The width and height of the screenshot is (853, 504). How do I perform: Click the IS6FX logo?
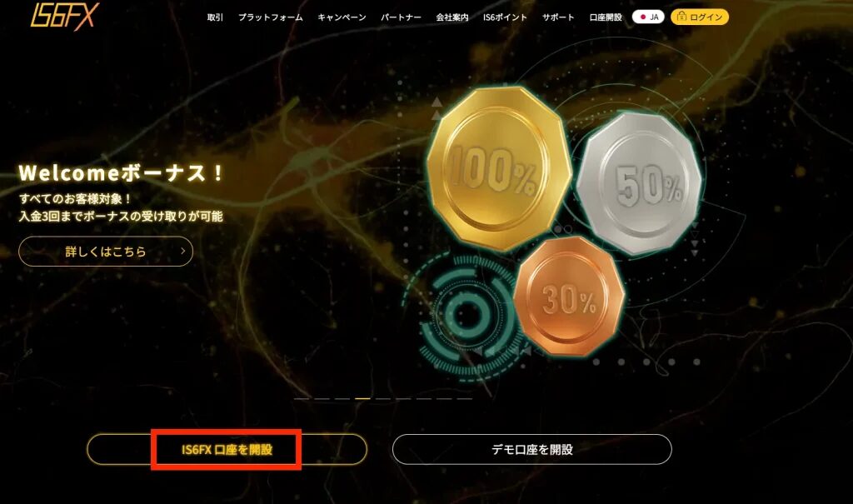pyautogui.click(x=65, y=15)
